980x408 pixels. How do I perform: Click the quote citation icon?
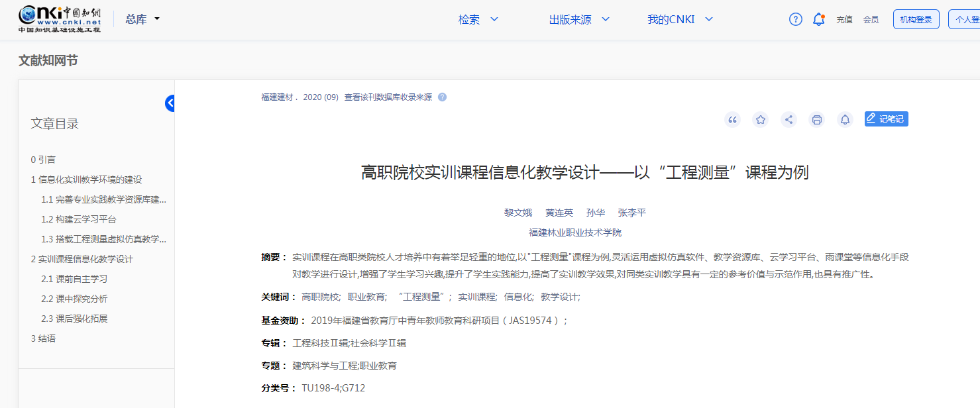tap(732, 120)
